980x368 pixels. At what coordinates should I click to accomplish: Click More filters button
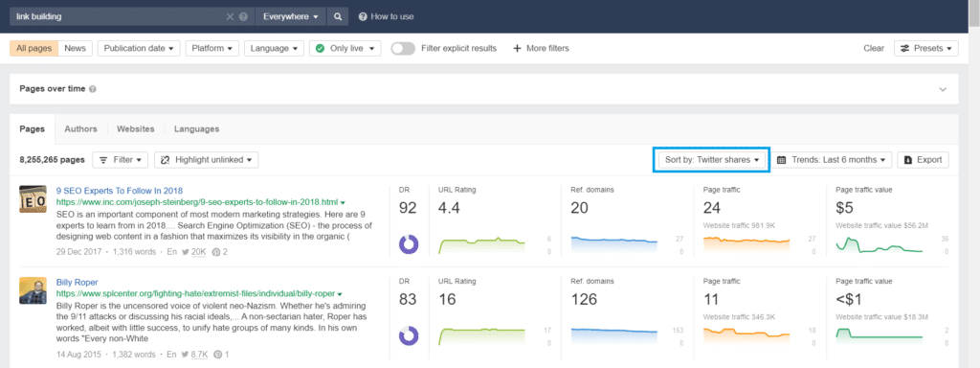pos(541,48)
